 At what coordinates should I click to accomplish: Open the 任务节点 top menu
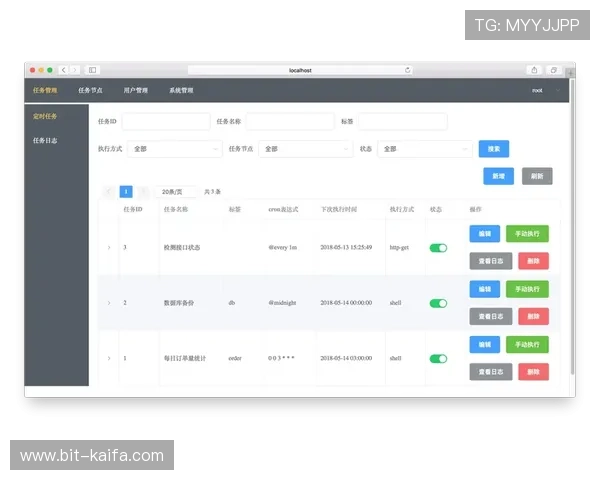[90, 90]
